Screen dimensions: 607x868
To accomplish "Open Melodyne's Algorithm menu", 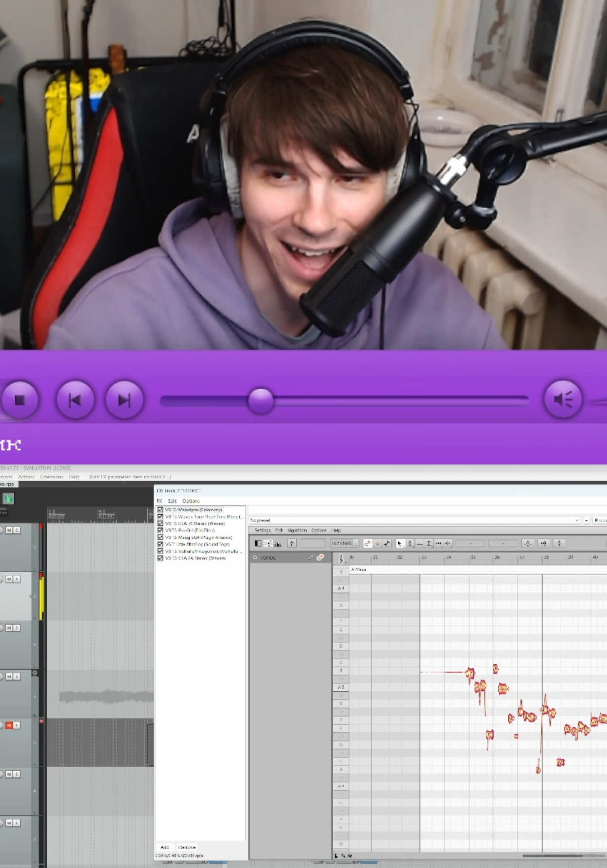I will coord(297,530).
